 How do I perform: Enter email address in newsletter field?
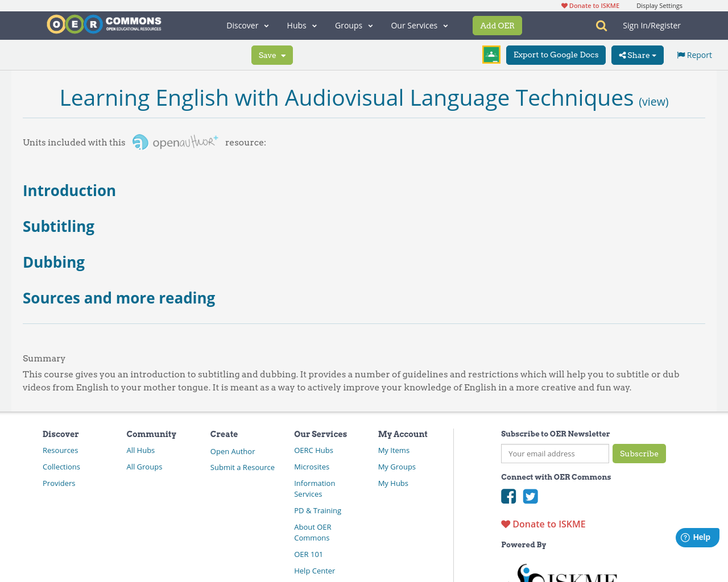(555, 454)
